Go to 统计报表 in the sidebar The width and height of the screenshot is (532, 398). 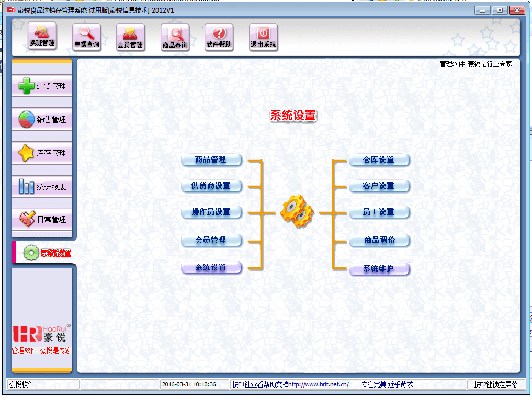click(42, 187)
